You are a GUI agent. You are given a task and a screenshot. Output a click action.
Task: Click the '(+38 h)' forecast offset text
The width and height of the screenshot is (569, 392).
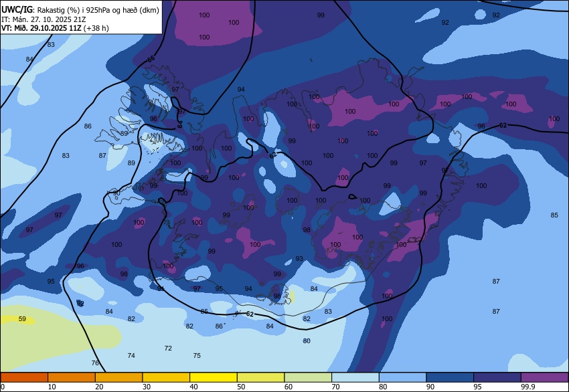(x=96, y=28)
